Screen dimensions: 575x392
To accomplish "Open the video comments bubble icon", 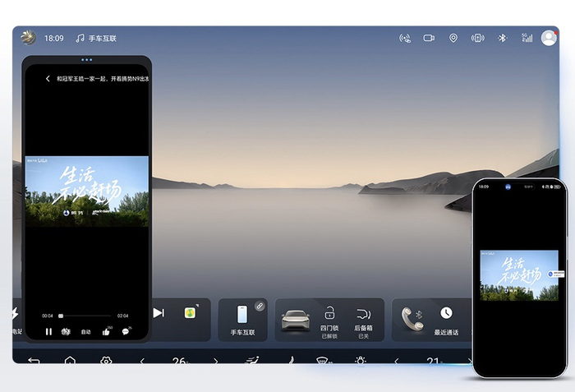I will (x=126, y=331).
